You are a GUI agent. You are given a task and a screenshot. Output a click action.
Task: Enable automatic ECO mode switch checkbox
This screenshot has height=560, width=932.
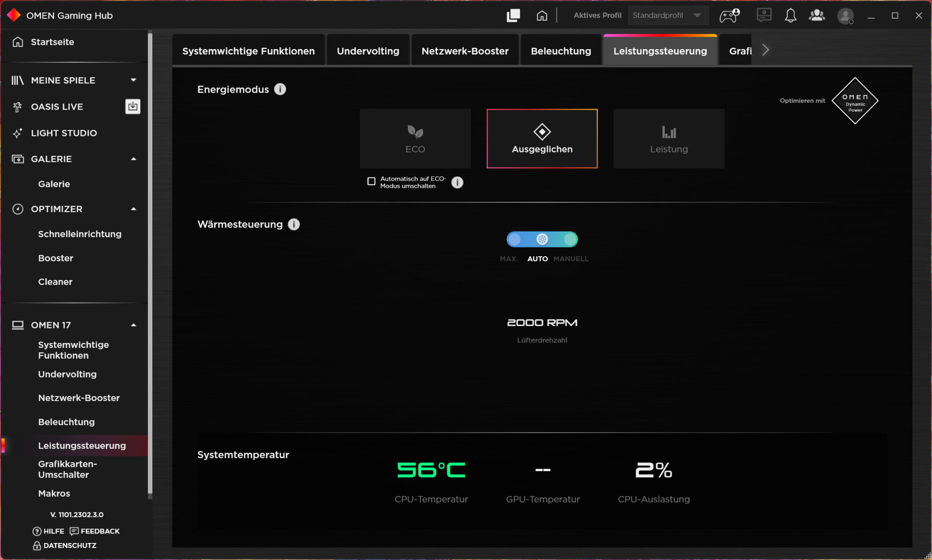[x=371, y=181]
